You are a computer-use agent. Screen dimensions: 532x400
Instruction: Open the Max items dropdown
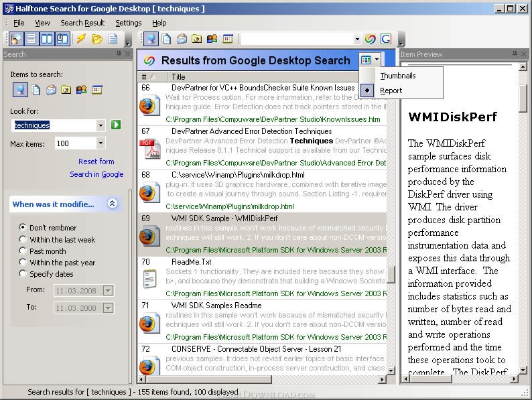coord(101,143)
